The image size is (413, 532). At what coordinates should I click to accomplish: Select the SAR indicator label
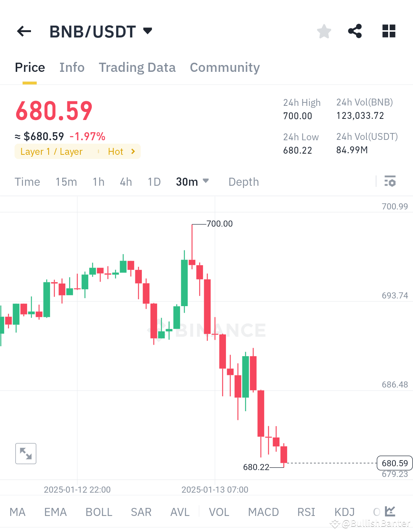coord(141,512)
